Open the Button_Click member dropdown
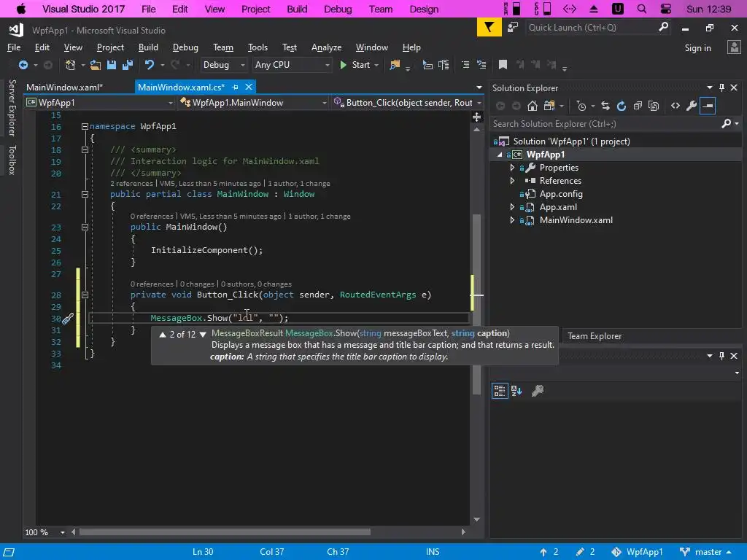The height and width of the screenshot is (560, 747). [x=407, y=102]
